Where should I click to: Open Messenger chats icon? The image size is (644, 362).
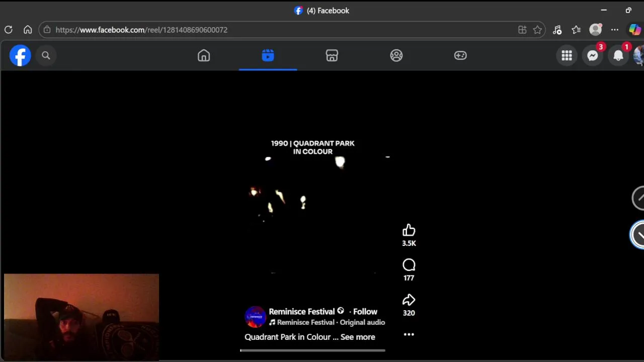[x=593, y=56]
